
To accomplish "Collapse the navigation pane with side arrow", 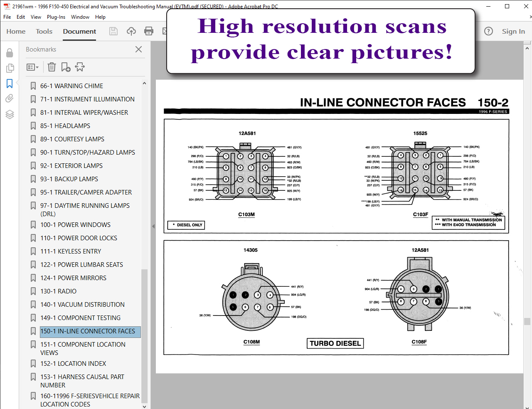I will coord(153,227).
